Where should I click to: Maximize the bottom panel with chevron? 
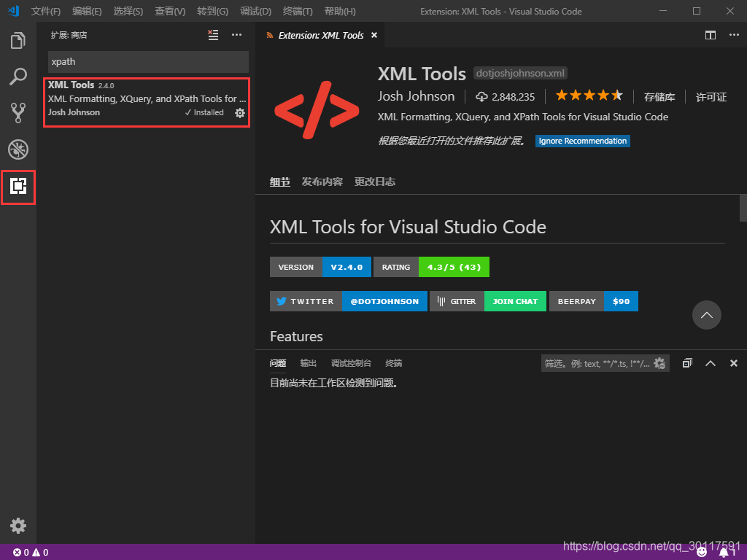(711, 363)
